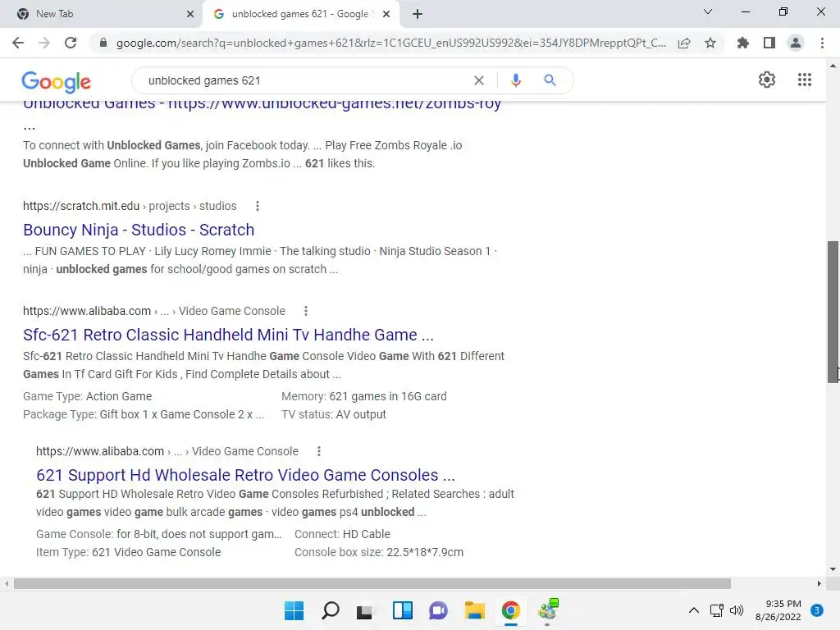Click the scroll right arrow
This screenshot has height=630, width=840.
819,583
